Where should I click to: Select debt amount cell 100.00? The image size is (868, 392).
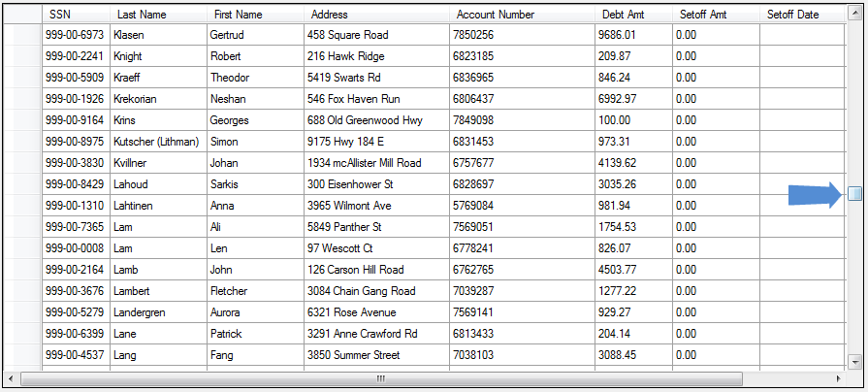634,120
